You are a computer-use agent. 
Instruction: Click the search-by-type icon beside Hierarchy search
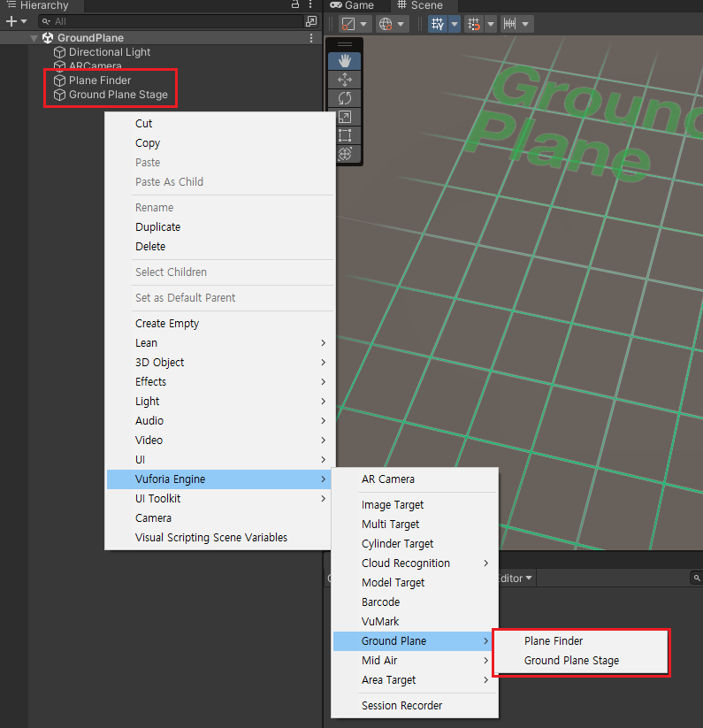(311, 21)
